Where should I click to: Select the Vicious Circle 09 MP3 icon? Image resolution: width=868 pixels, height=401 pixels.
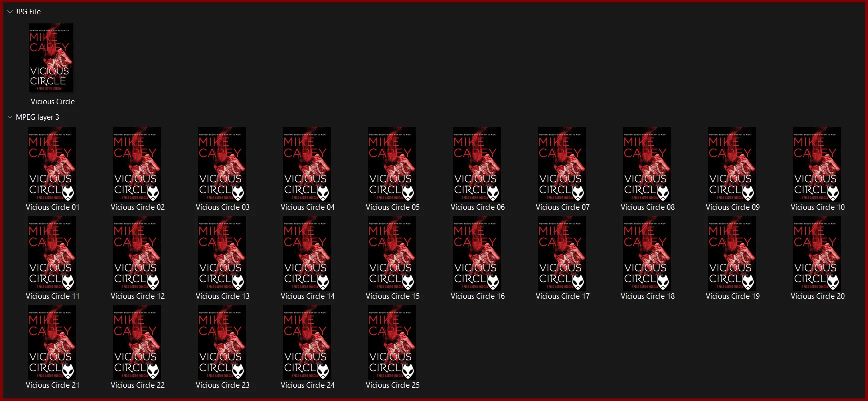(x=732, y=164)
